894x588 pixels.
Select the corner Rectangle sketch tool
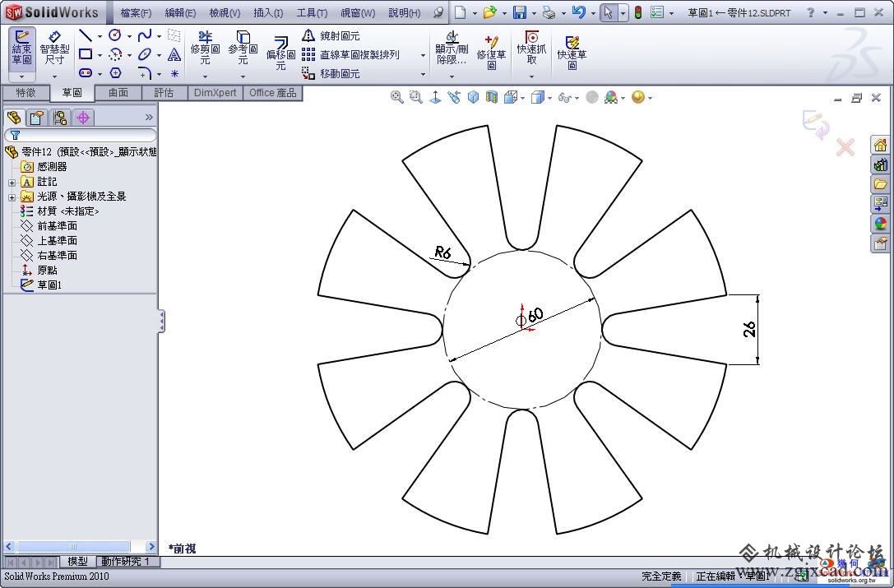point(85,54)
